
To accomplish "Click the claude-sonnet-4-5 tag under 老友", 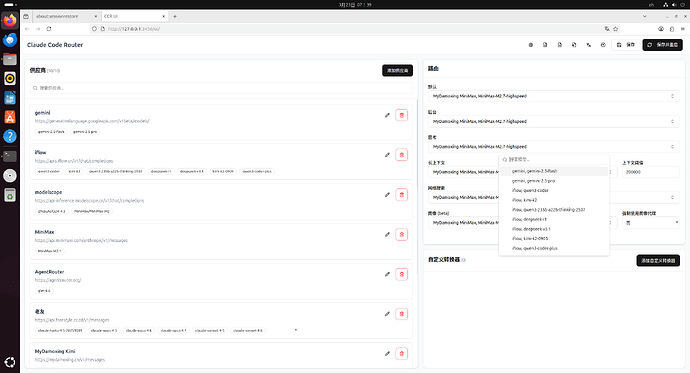I will 210,330.
